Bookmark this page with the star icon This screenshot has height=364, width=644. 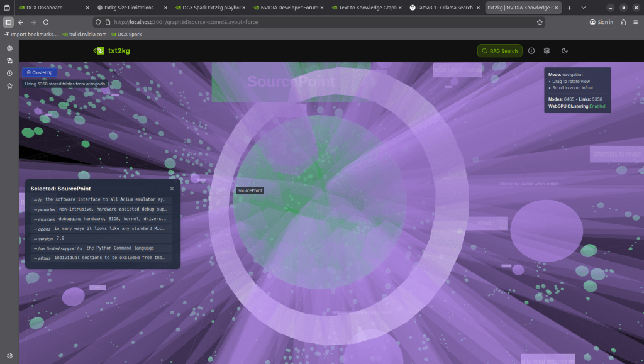[x=540, y=22]
